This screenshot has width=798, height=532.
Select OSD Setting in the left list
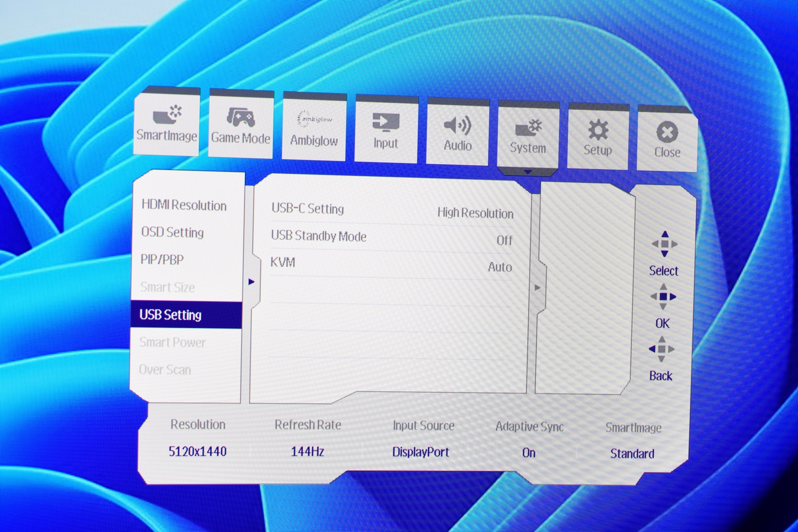[x=172, y=232]
